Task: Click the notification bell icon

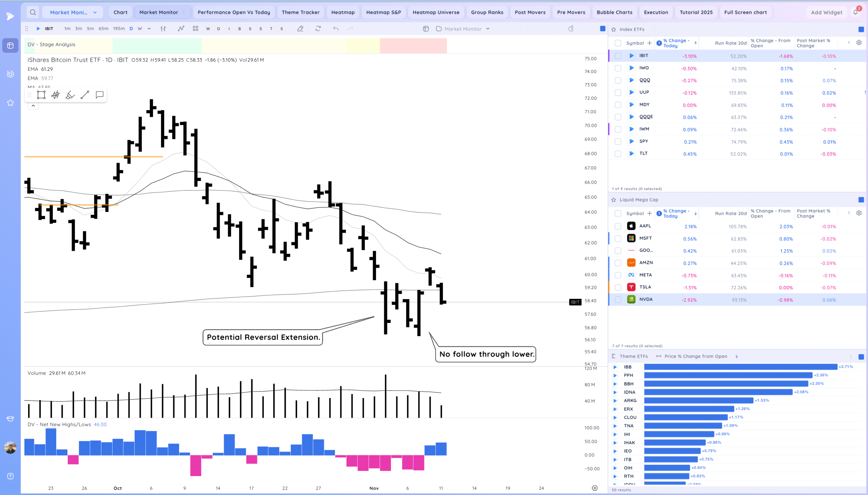Action: (855, 12)
